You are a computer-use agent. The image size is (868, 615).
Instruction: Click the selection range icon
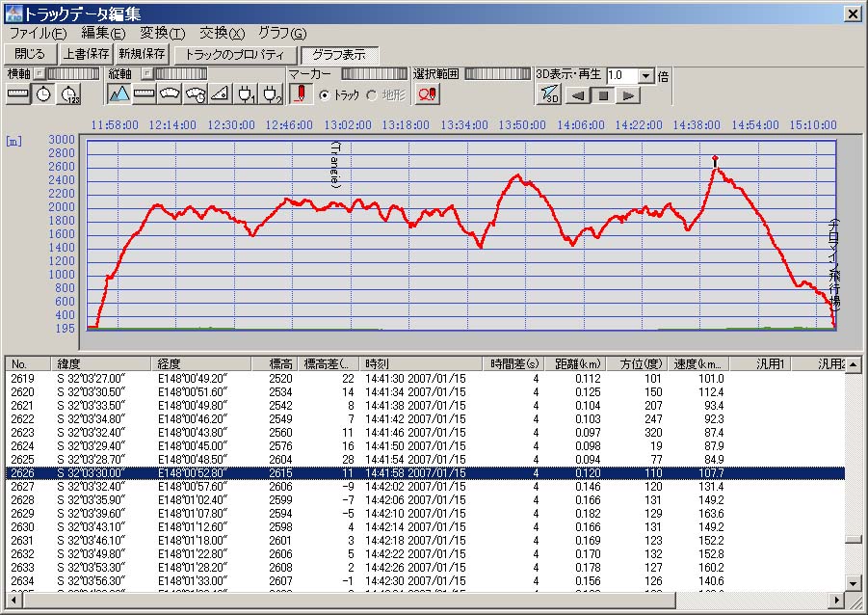point(428,94)
